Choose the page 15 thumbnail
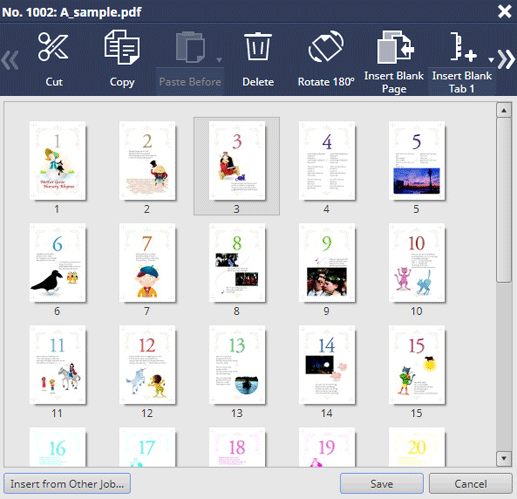 coord(417,365)
